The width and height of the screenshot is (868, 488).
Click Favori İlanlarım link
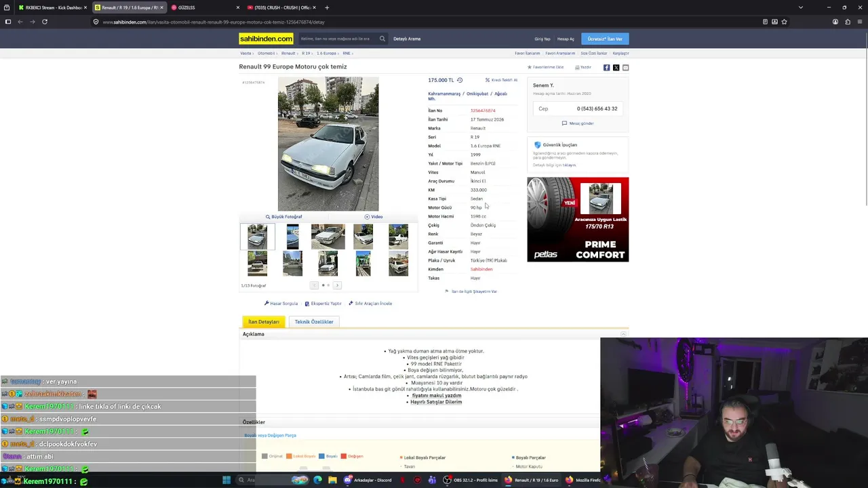coord(528,54)
